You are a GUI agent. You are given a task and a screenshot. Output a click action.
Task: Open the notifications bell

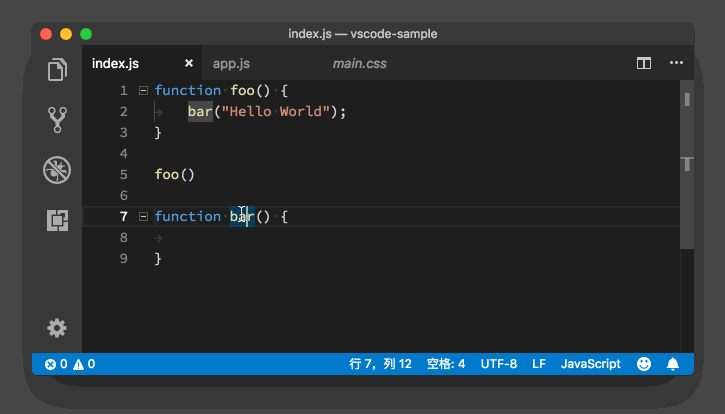pyautogui.click(x=674, y=364)
